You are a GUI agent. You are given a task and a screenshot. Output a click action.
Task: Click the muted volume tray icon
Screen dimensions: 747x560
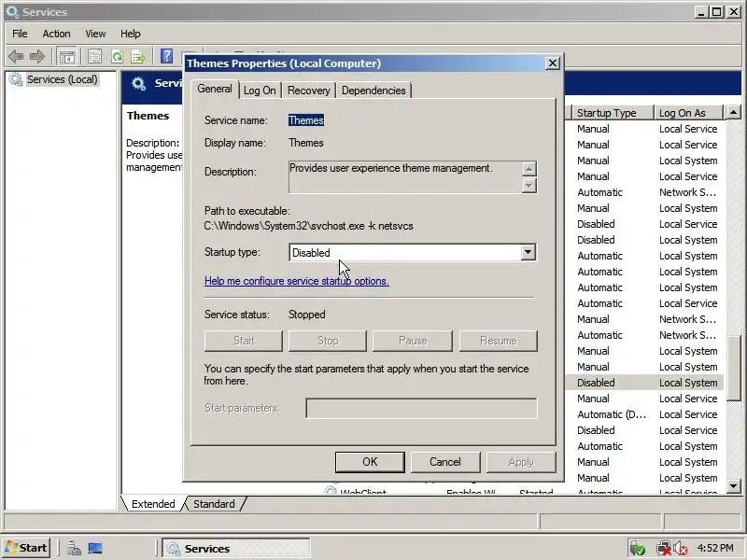pyautogui.click(x=681, y=549)
